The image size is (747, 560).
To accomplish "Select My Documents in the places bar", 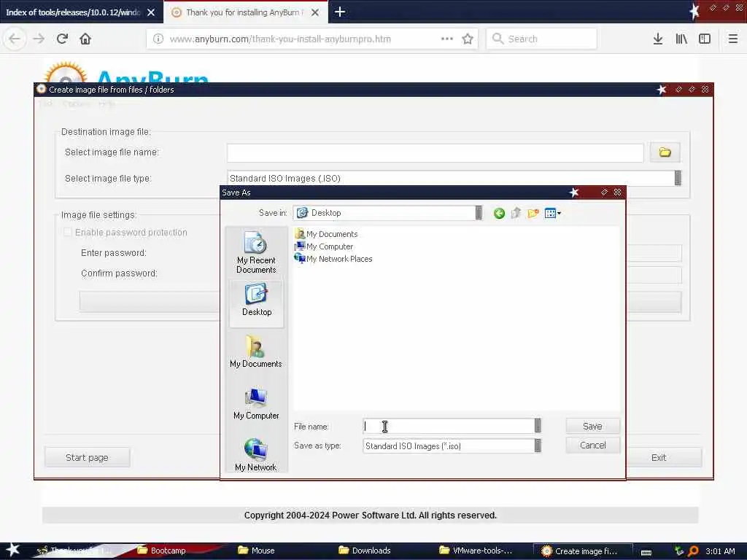I will [256, 351].
